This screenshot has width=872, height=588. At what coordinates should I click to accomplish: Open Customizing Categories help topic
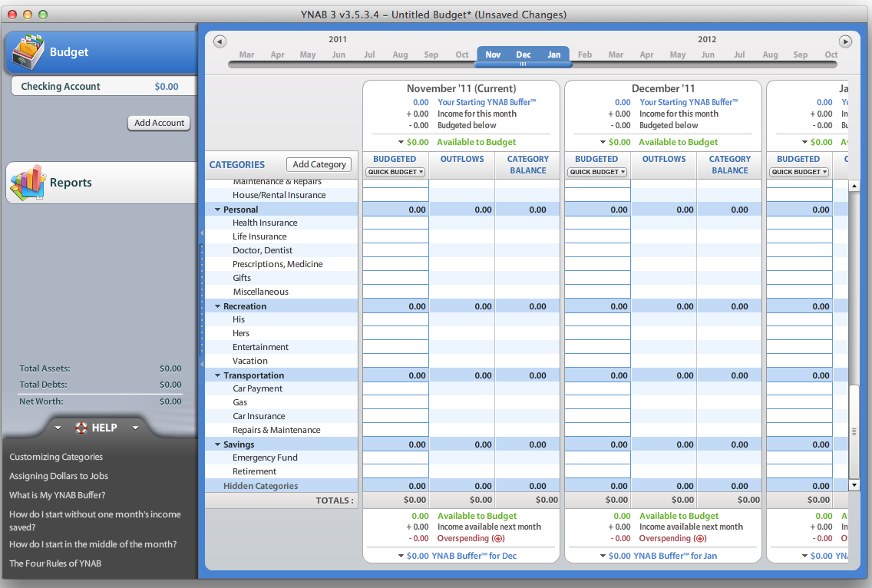pyautogui.click(x=56, y=457)
